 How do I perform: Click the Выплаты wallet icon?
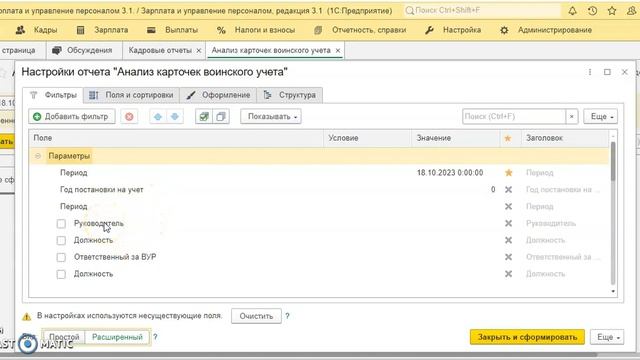coord(151,30)
